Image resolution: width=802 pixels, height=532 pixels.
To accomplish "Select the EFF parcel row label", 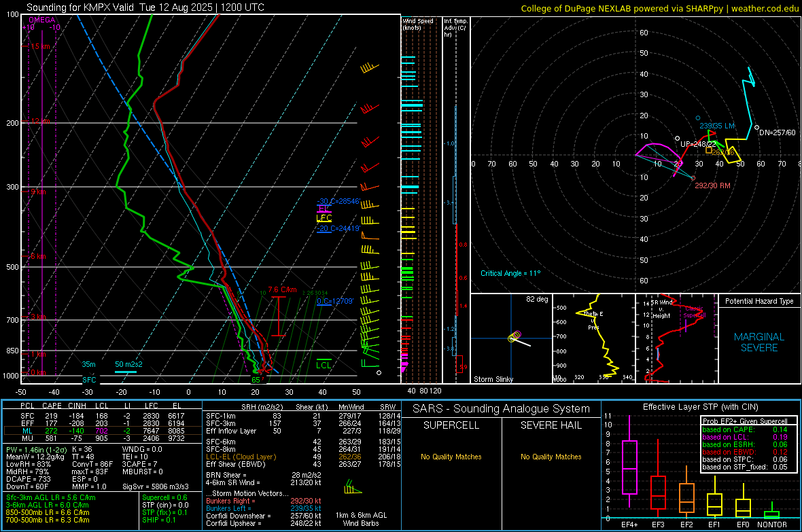I will pos(27,423).
